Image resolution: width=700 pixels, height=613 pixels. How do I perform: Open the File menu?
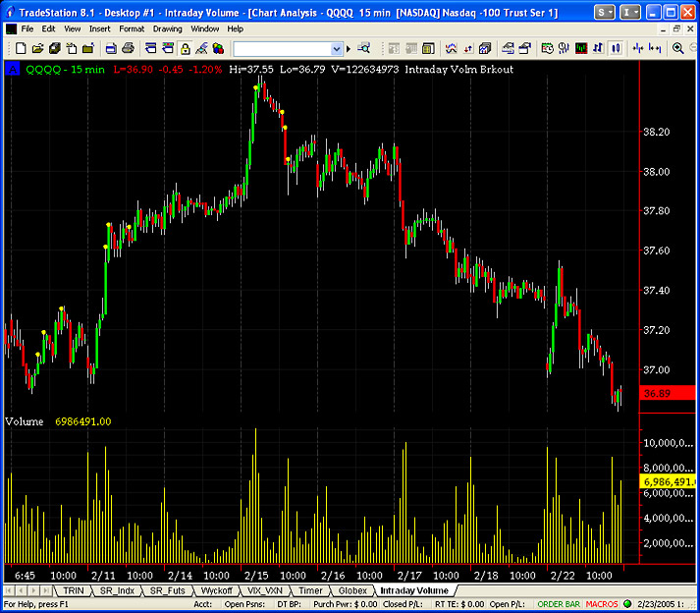(x=27, y=29)
